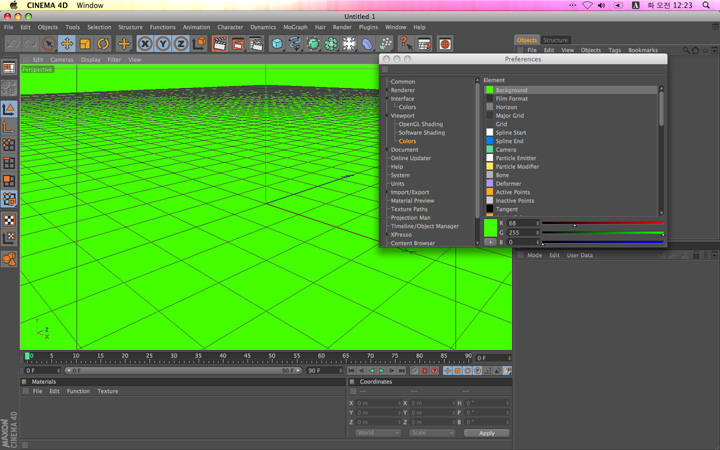Toggle the Z axis lock

click(181, 44)
